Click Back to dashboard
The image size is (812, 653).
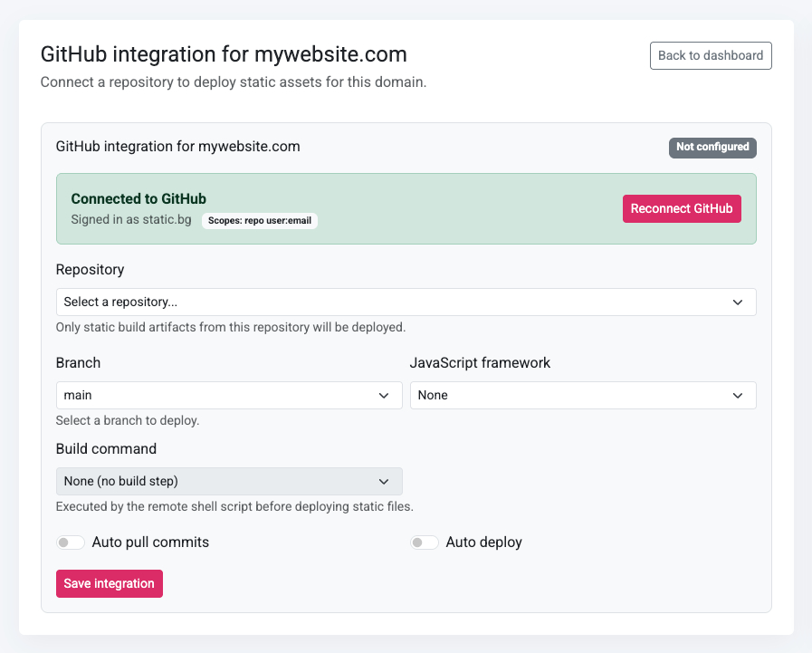point(711,55)
